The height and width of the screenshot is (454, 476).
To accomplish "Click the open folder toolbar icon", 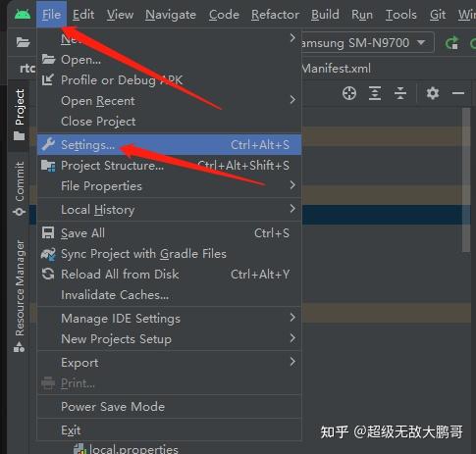I will pyautogui.click(x=23, y=42).
